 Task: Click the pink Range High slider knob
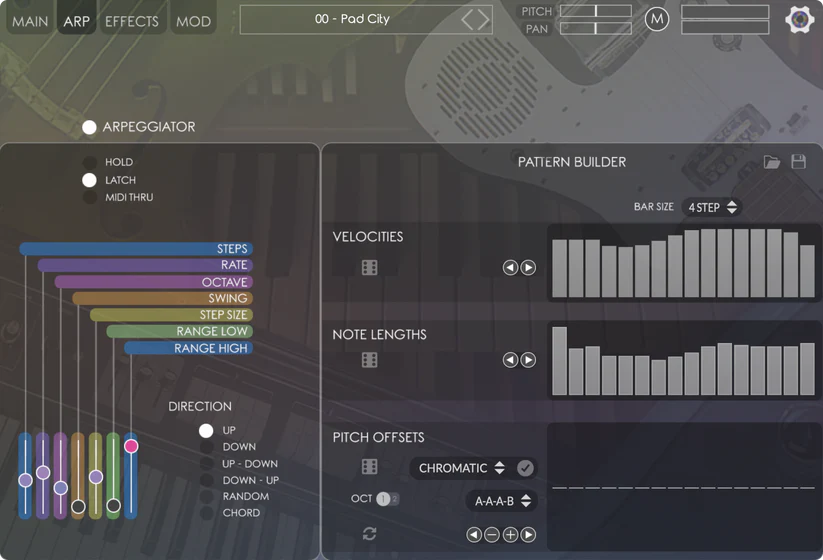pos(131,446)
